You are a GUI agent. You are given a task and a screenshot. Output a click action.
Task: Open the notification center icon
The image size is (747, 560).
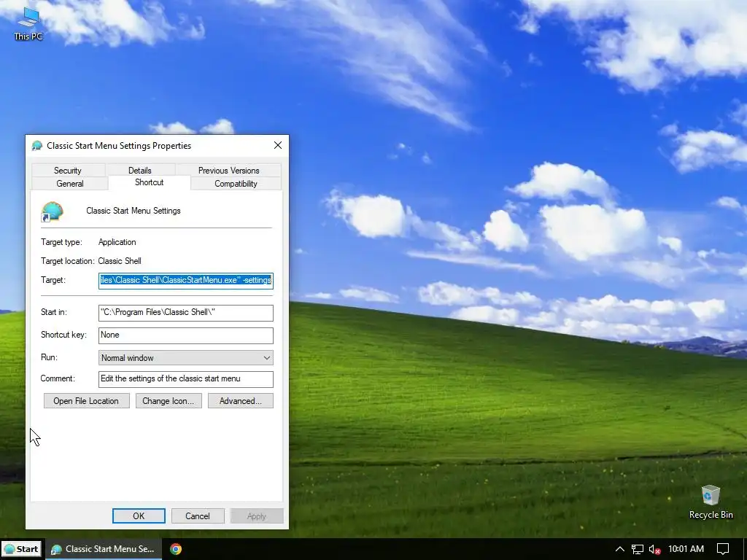pos(723,549)
